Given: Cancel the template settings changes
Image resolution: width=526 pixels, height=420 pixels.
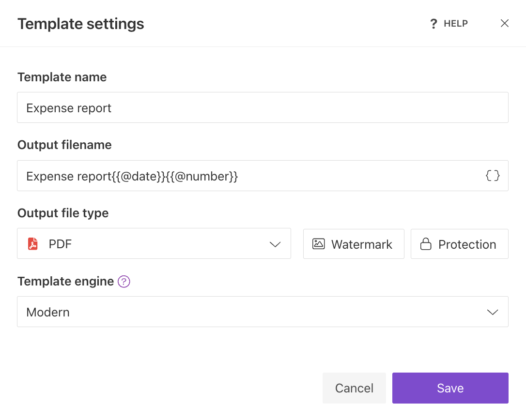Looking at the screenshot, I should [354, 388].
